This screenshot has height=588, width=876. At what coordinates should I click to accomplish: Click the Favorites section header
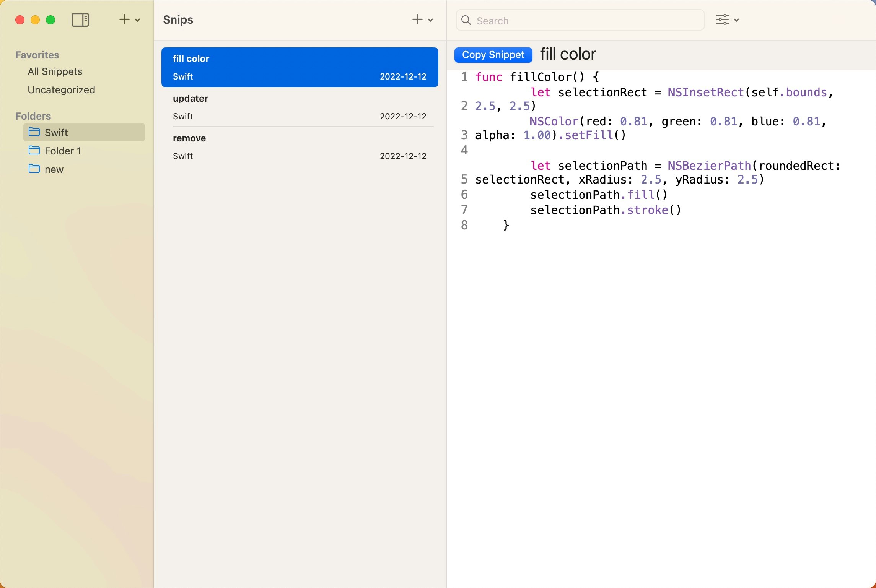pyautogui.click(x=37, y=55)
